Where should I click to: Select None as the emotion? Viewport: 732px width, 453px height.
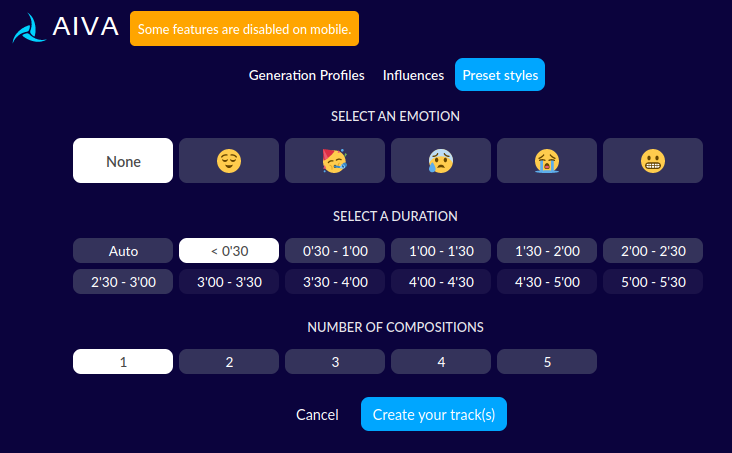[123, 161]
